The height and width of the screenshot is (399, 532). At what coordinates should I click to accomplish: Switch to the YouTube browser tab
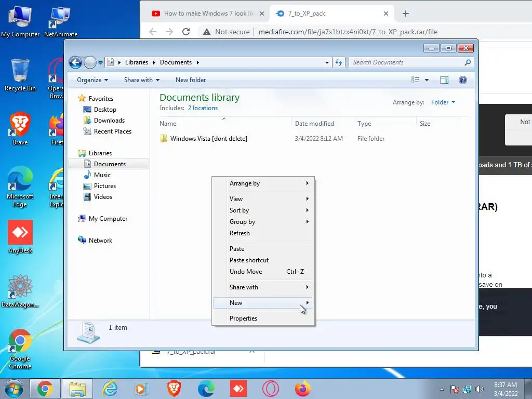208,14
